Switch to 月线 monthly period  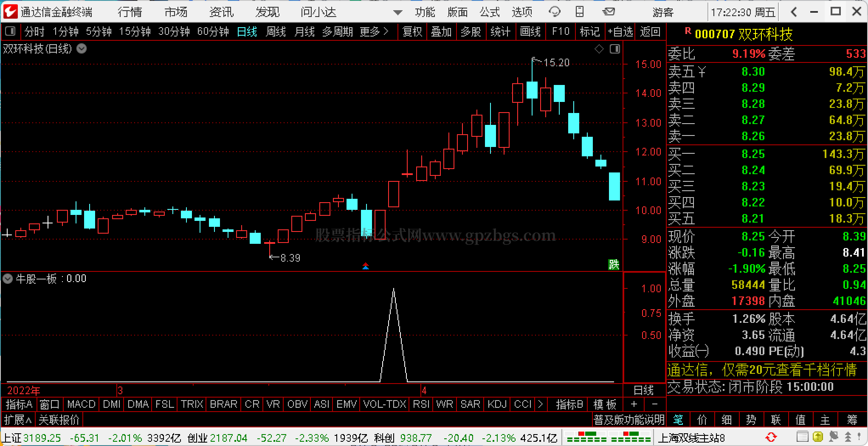tap(304, 31)
